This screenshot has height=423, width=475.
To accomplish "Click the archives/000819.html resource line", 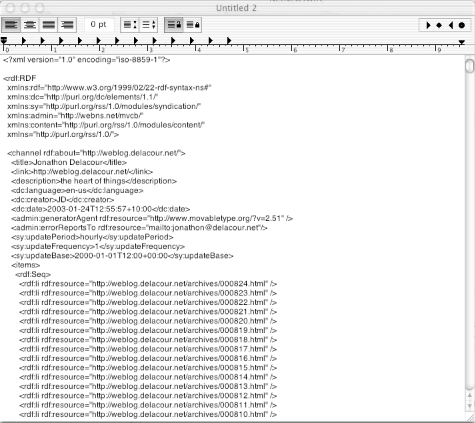I will (148, 330).
